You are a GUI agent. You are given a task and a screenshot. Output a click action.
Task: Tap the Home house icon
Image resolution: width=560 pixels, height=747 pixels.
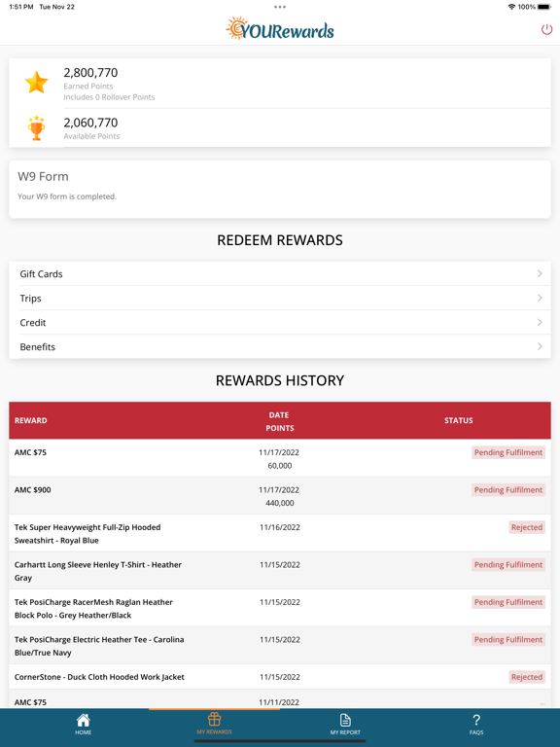point(83,720)
